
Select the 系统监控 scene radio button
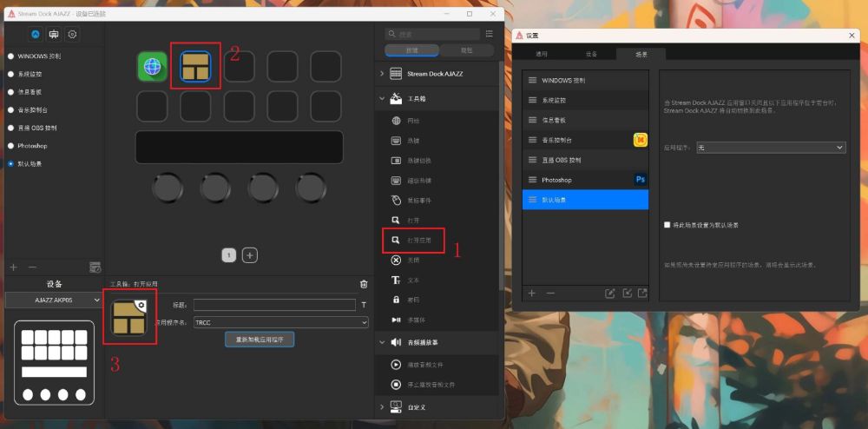click(10, 74)
